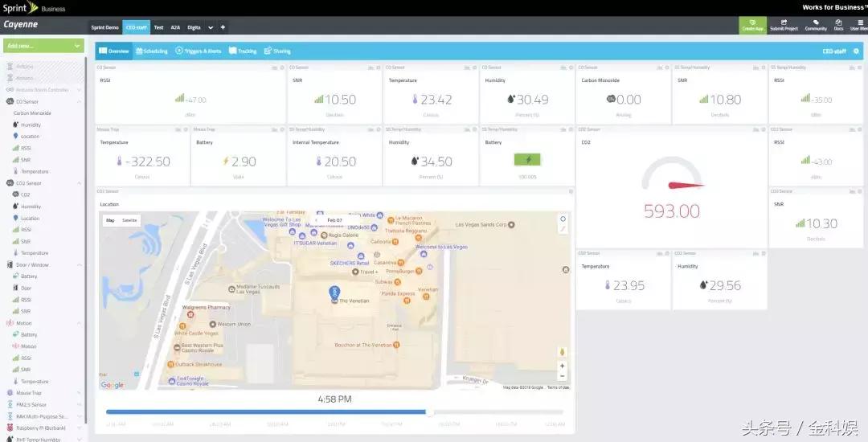Expand the Mouse Trap device in sidebar
The height and width of the screenshot is (442, 868).
coord(79,393)
